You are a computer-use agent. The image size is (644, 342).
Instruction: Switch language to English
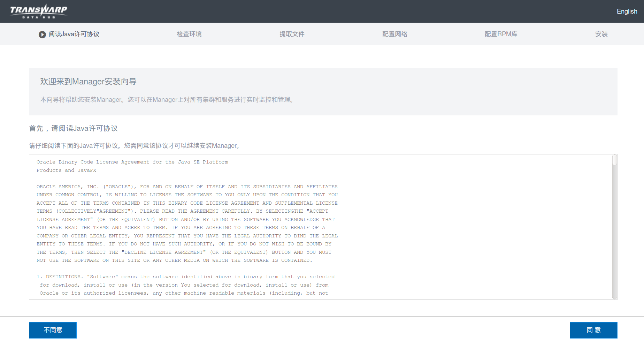pyautogui.click(x=627, y=12)
